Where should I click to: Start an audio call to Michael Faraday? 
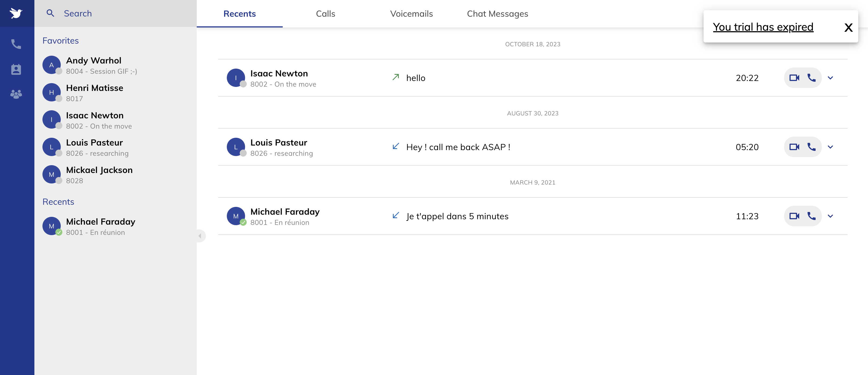coord(811,216)
